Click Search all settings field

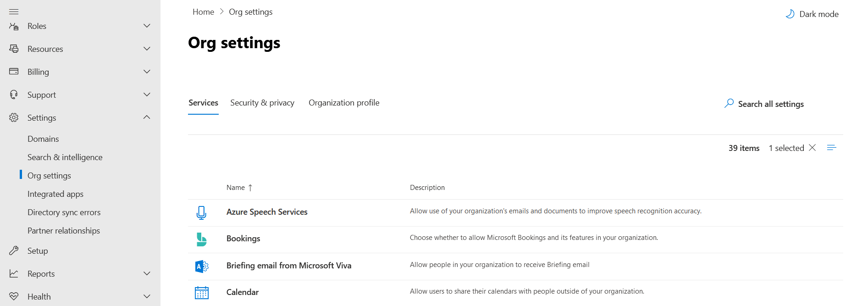[771, 104]
